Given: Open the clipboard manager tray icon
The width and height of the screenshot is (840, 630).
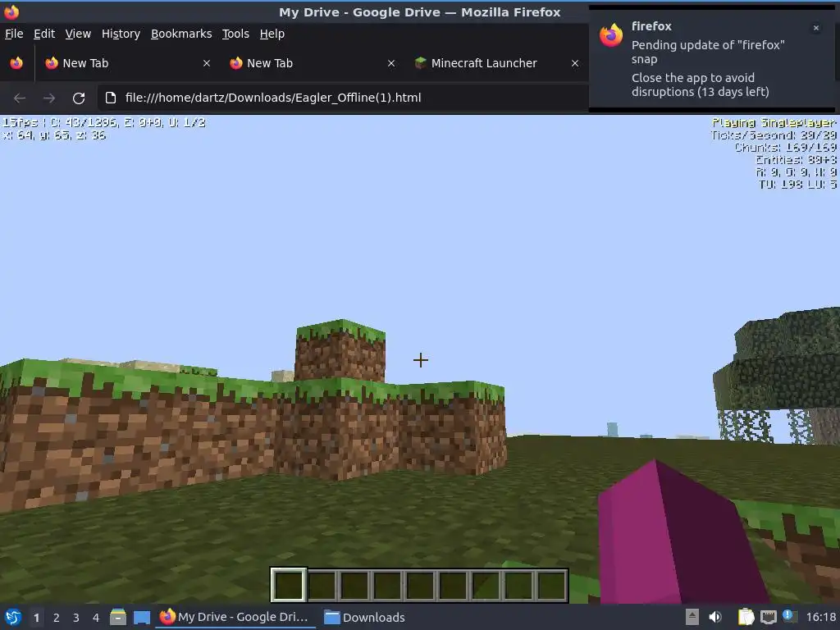Looking at the screenshot, I should click(x=746, y=617).
